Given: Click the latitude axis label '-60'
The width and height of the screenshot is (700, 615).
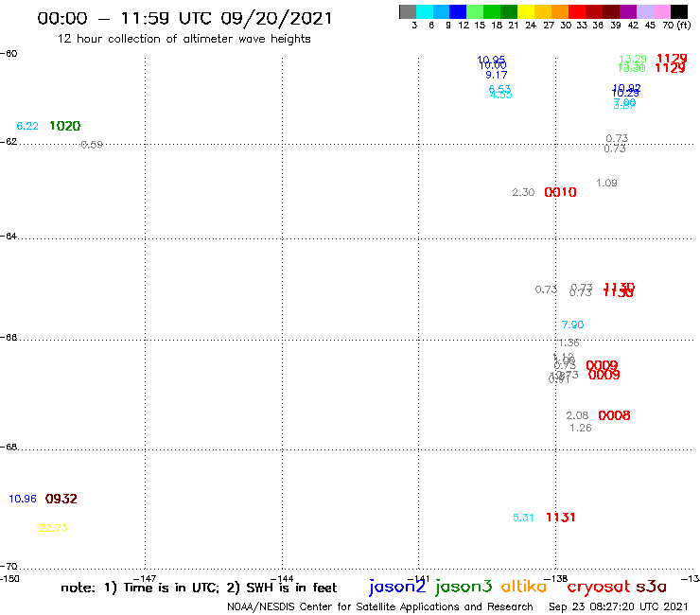Looking at the screenshot, I should 9,54.
